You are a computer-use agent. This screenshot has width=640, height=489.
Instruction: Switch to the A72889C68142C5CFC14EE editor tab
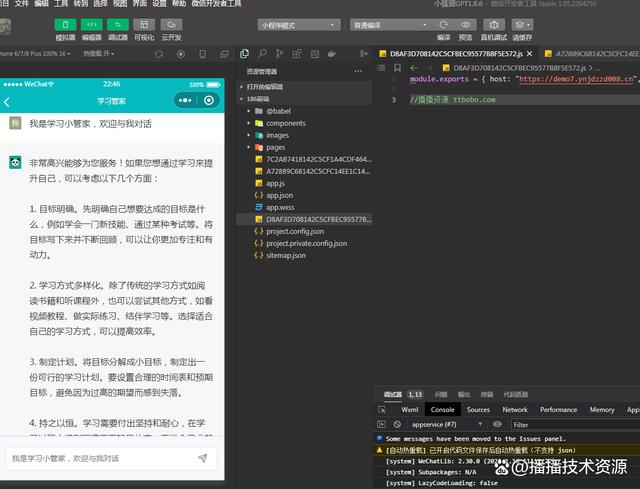click(x=592, y=53)
